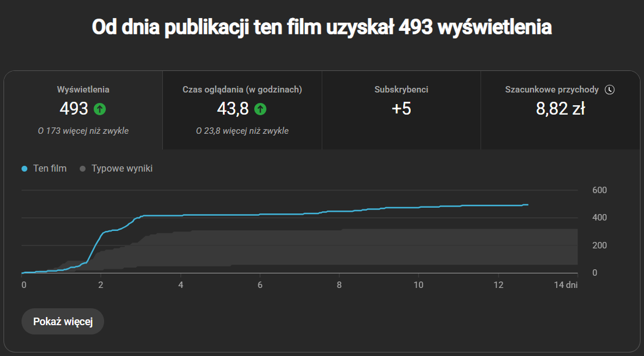Viewport: 644px width, 356px height.
Task: Click the 600 y-axis label
Action: click(x=599, y=190)
